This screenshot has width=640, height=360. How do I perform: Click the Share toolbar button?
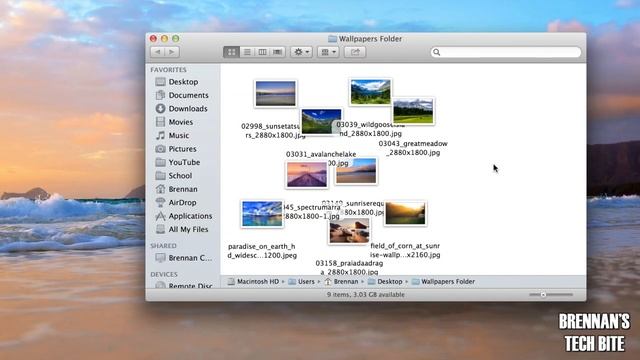tap(355, 52)
